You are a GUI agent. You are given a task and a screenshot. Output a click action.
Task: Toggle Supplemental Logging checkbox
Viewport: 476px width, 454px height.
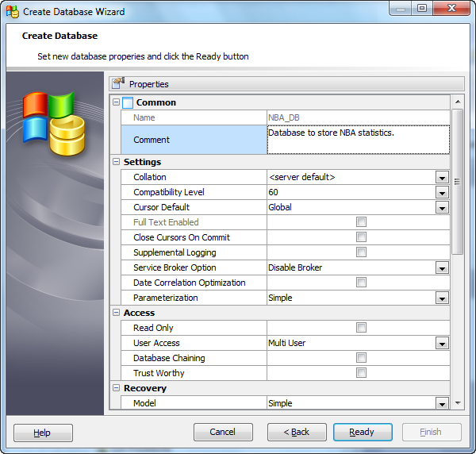(361, 252)
